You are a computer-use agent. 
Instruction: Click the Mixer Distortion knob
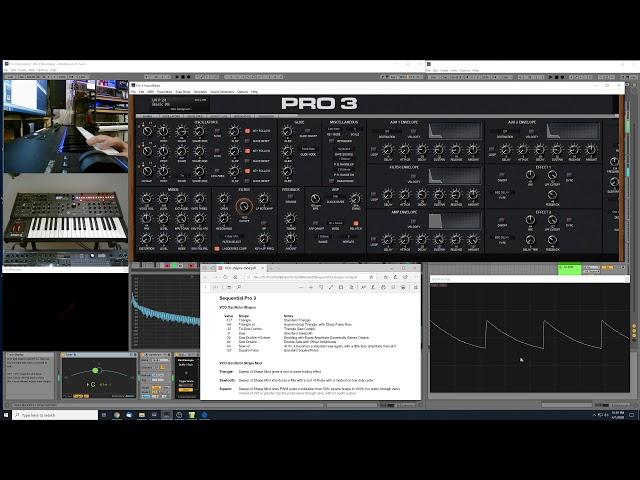tap(146, 239)
